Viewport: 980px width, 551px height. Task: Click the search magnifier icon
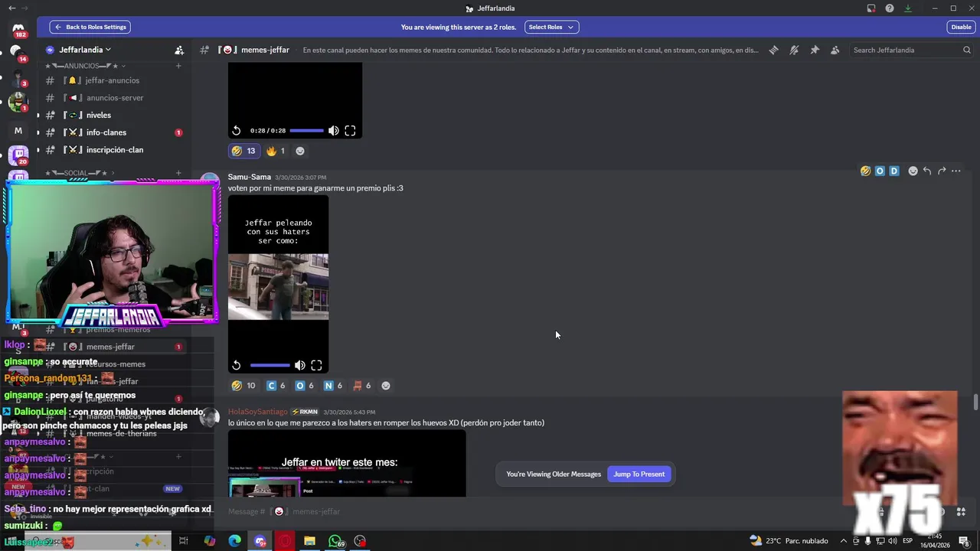(967, 50)
